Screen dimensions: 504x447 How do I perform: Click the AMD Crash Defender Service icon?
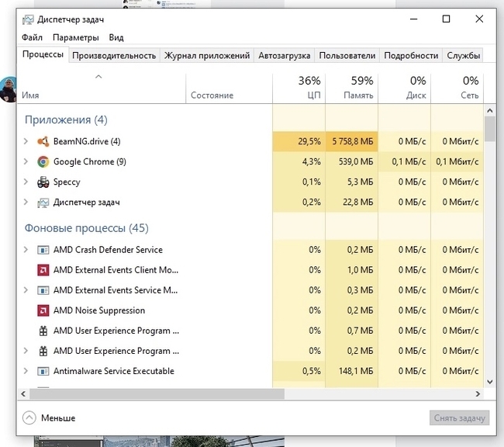click(43, 250)
